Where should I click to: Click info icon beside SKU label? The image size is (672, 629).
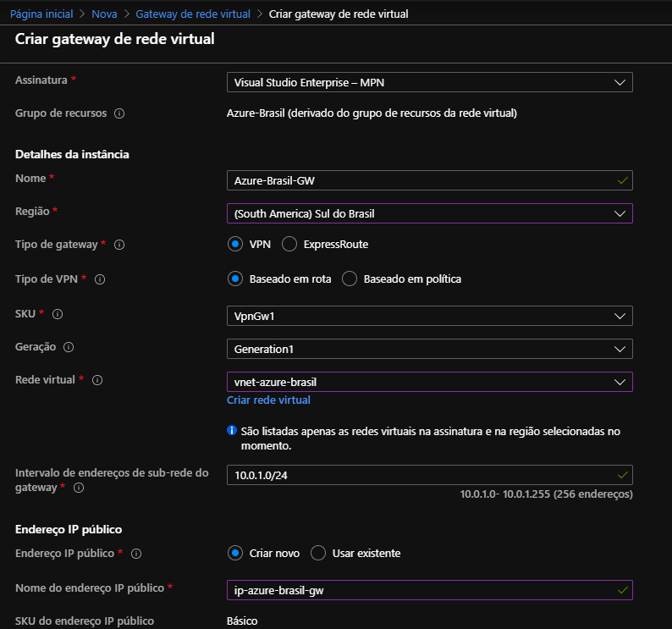coord(58,314)
